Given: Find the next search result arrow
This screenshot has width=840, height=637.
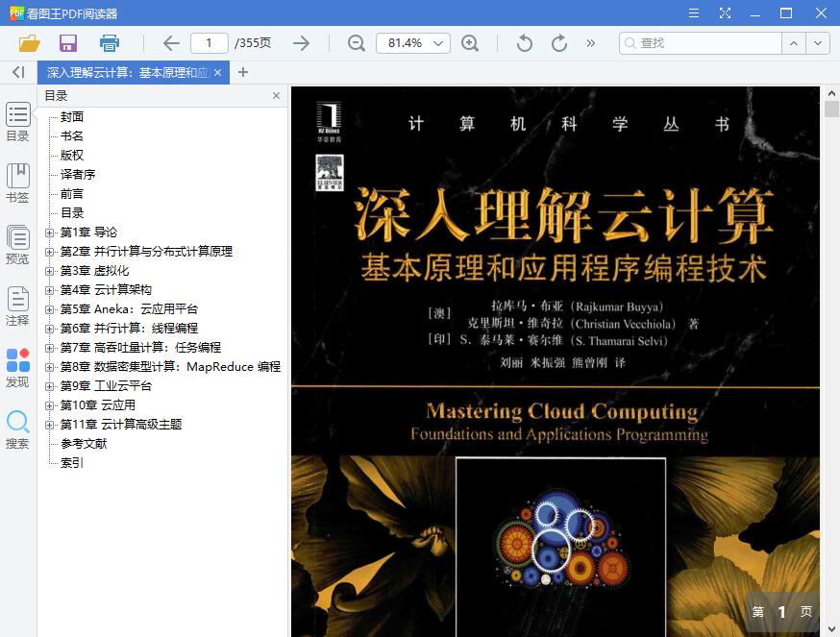Looking at the screenshot, I should coord(818,43).
